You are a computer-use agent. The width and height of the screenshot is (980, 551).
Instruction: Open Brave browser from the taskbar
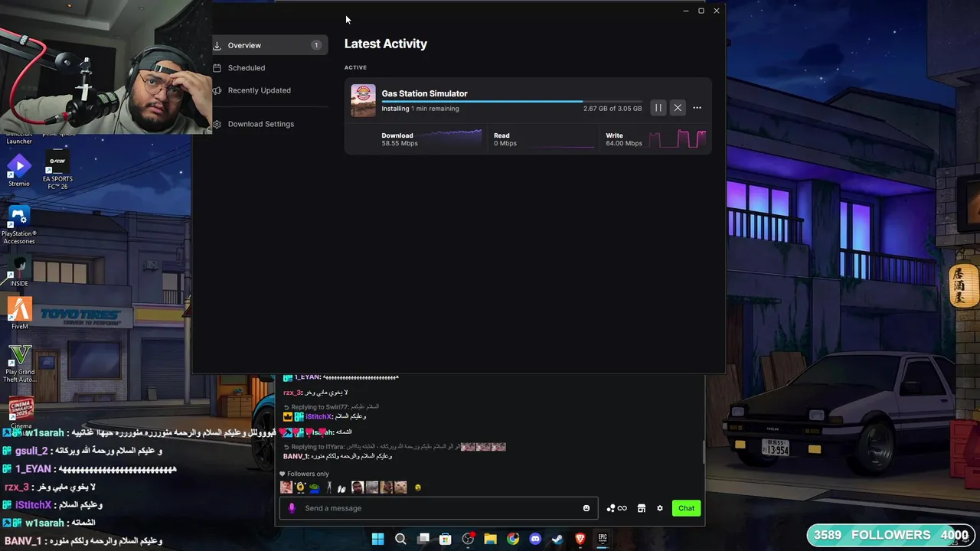click(x=580, y=539)
